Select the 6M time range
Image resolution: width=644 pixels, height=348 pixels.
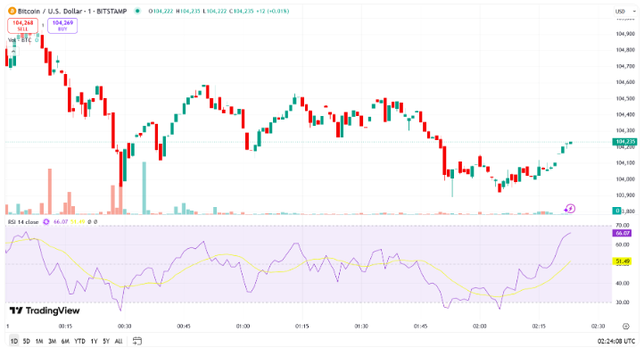[65, 341]
